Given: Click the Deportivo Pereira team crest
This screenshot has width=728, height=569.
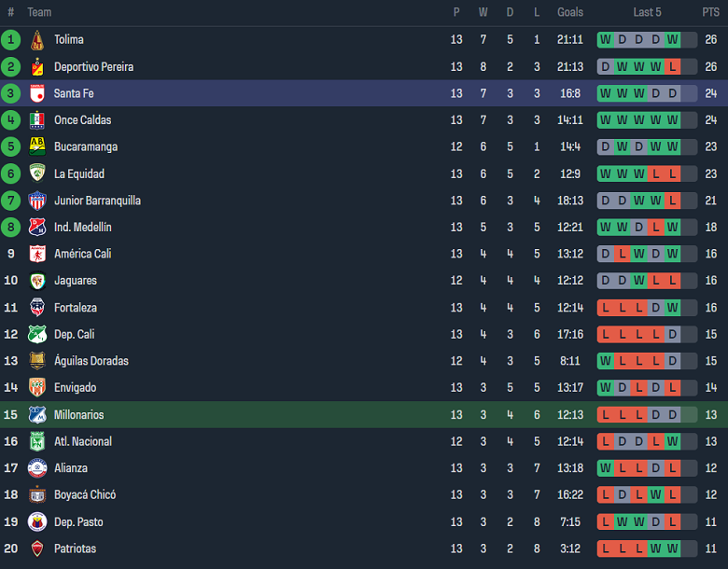Looking at the screenshot, I should point(37,67).
